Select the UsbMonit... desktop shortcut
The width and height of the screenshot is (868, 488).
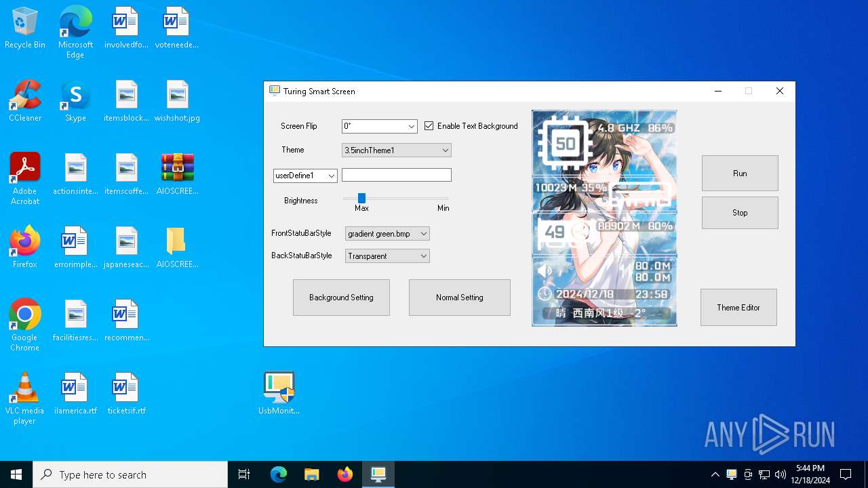279,394
